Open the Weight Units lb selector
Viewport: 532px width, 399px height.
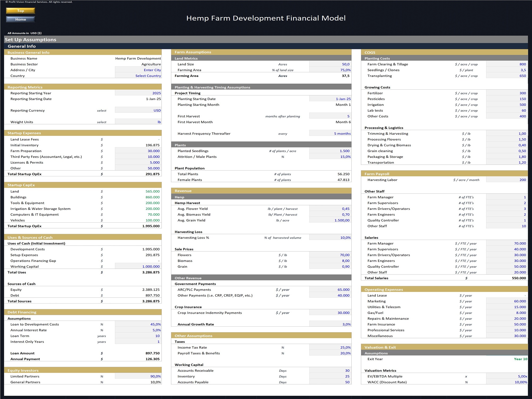coord(138,122)
